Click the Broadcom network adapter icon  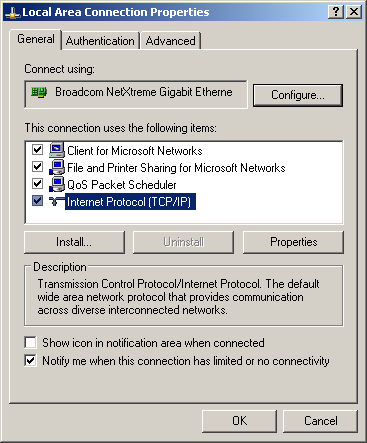39,92
